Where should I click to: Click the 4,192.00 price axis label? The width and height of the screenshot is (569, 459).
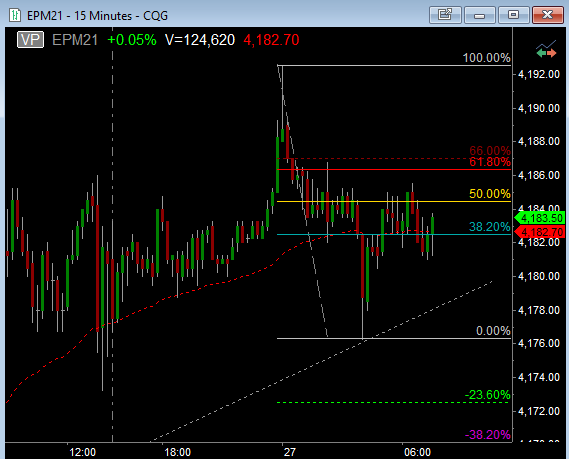coord(539,74)
